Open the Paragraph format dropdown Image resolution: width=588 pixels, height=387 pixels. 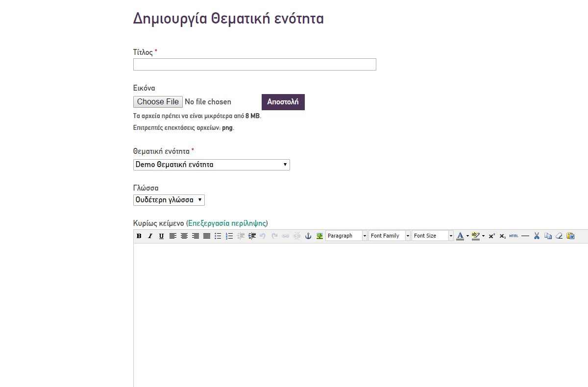346,236
